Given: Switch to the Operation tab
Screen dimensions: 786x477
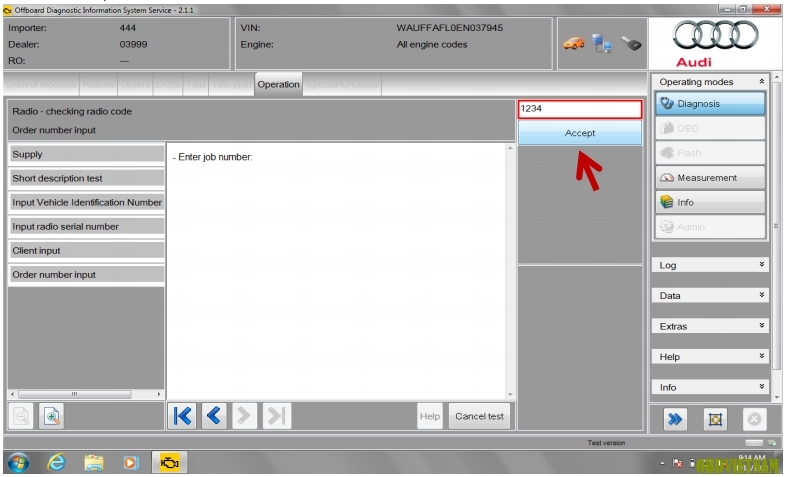Looking at the screenshot, I should point(278,84).
